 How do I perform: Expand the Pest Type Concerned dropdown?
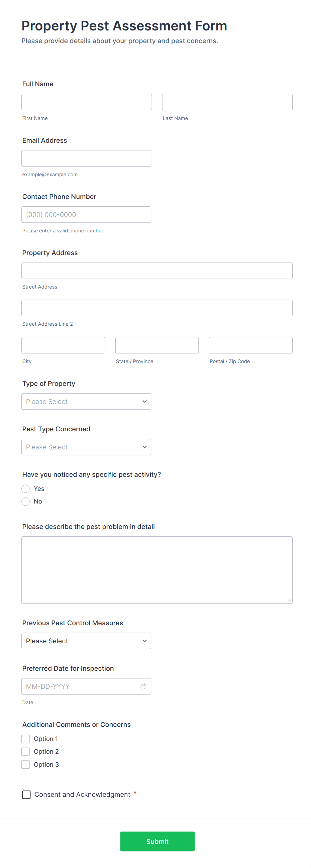86,447
